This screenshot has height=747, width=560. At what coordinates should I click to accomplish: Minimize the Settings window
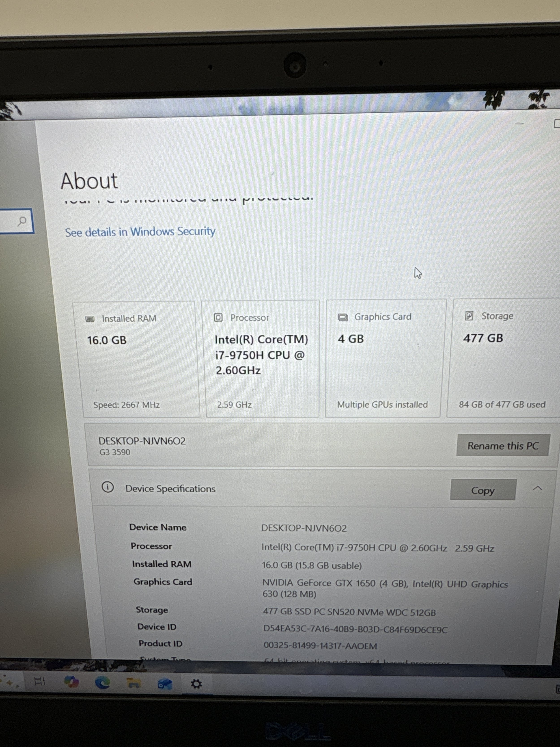pos(519,124)
